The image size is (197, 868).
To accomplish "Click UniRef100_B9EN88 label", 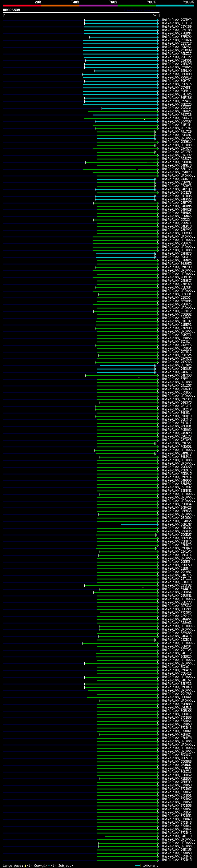I will click(x=177, y=704).
